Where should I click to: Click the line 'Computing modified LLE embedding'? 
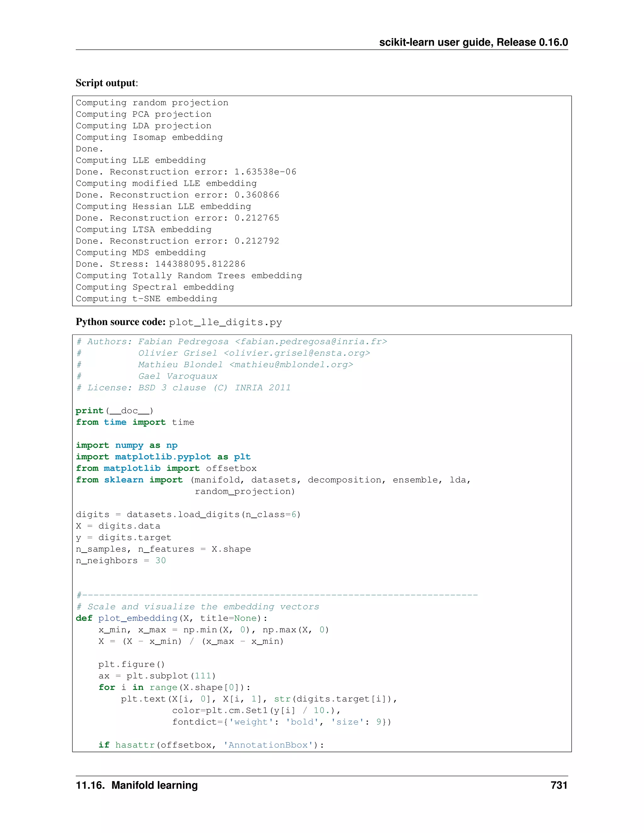click(166, 184)
